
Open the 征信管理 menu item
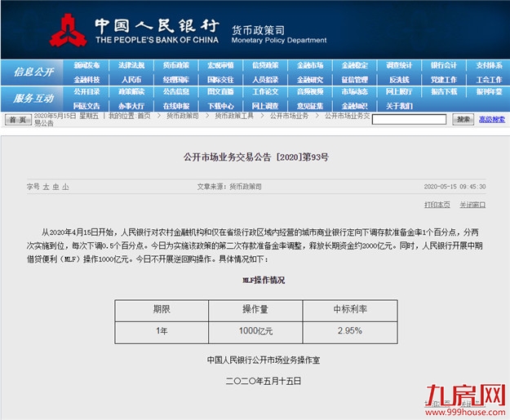(x=354, y=80)
